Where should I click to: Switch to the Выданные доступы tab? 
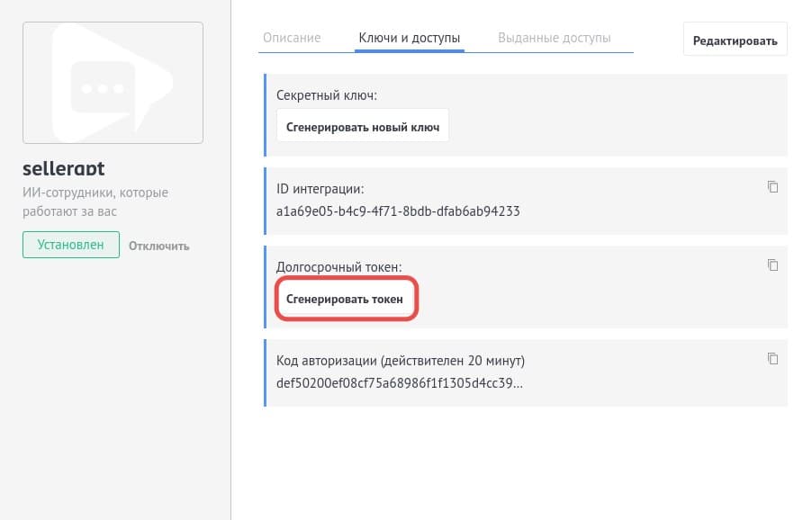(x=553, y=38)
